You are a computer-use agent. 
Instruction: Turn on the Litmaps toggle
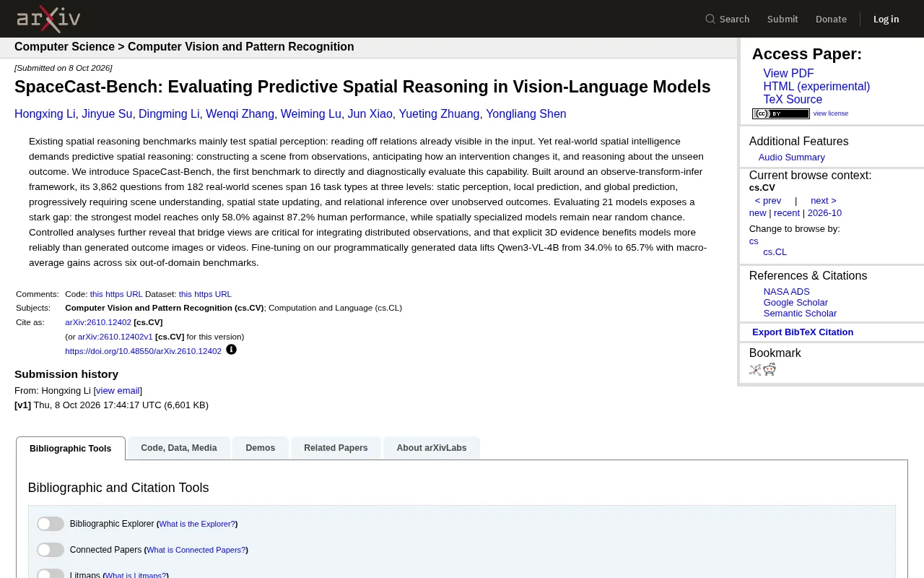[51, 574]
